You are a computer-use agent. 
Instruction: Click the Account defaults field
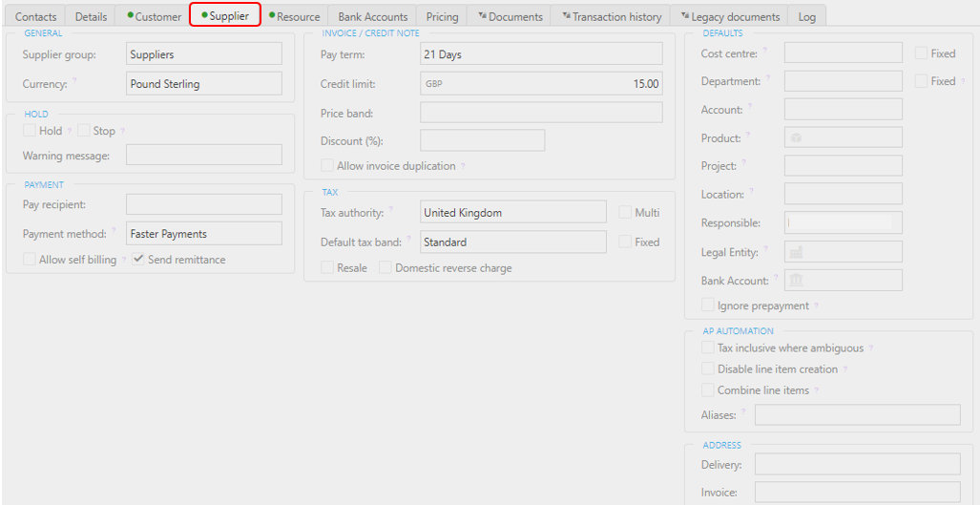point(844,110)
